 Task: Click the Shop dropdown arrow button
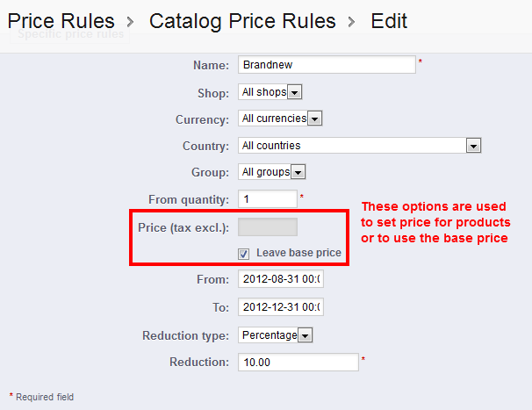pos(295,92)
